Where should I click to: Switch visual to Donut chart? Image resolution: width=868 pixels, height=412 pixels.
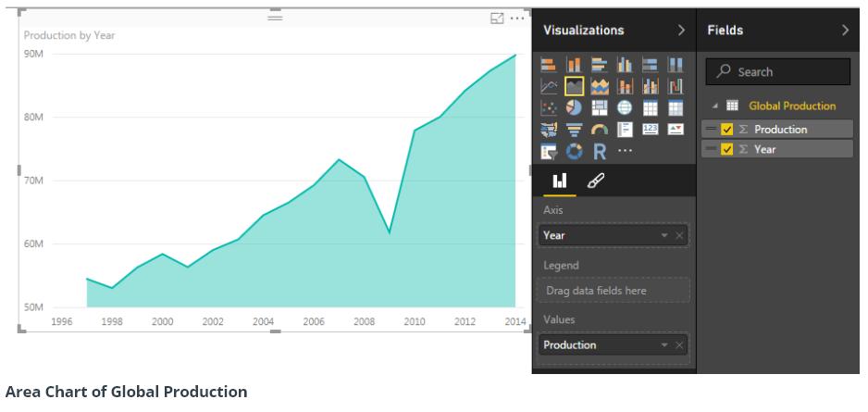point(574,151)
